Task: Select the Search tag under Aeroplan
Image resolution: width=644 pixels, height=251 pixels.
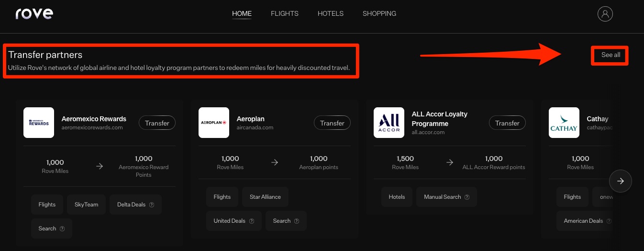Action: 286,221
